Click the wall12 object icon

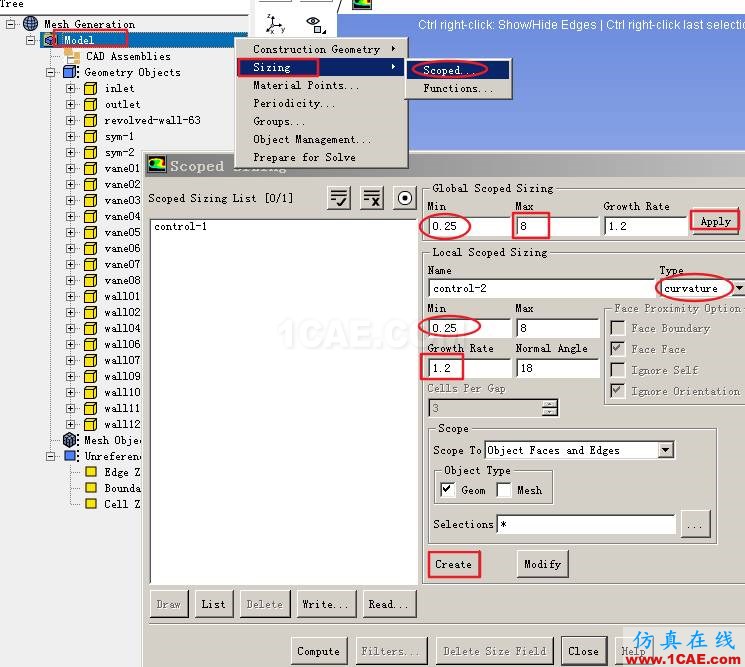tap(90, 424)
